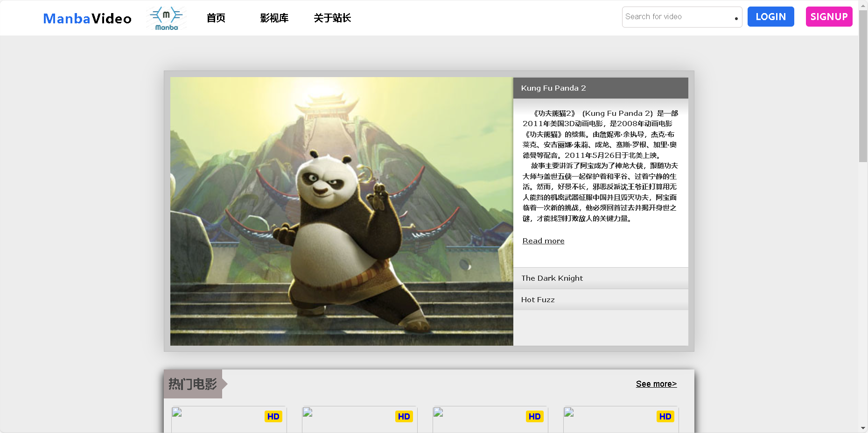Expand The Dark Knight accordion item
868x433 pixels.
pyautogui.click(x=601, y=278)
